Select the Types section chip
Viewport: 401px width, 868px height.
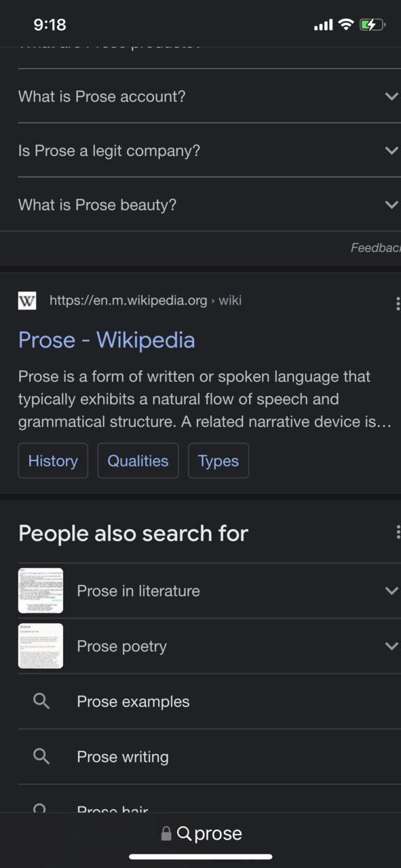coord(218,460)
